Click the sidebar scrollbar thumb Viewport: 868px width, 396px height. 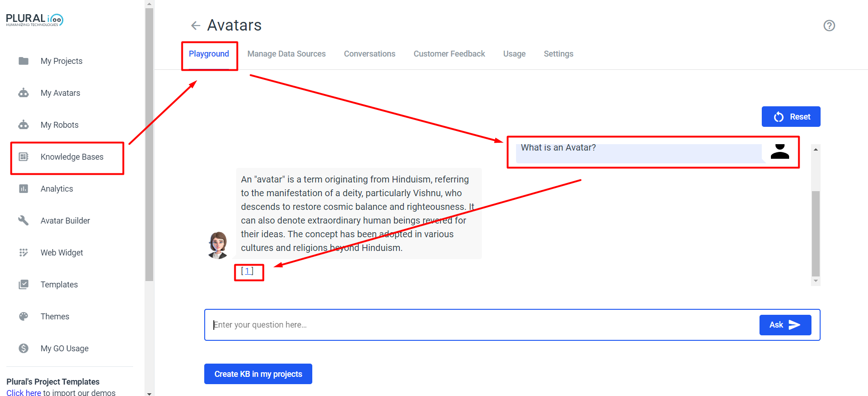(149, 145)
